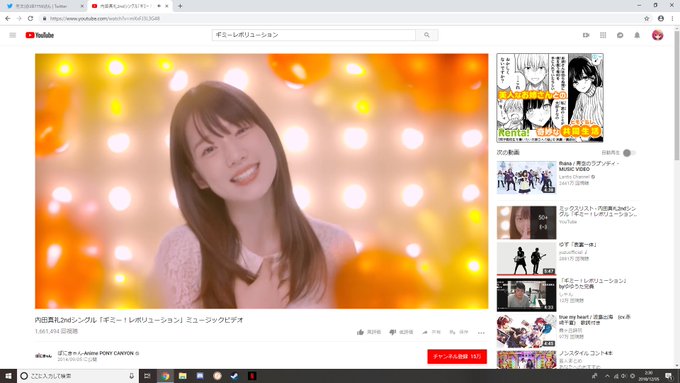
Task: Reload the current page
Action: [30, 18]
